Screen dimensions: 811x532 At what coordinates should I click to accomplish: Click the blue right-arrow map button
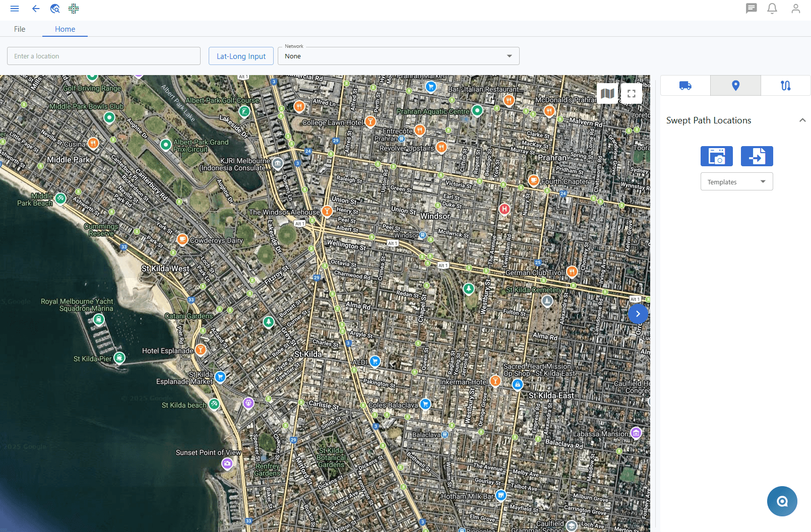(x=638, y=314)
